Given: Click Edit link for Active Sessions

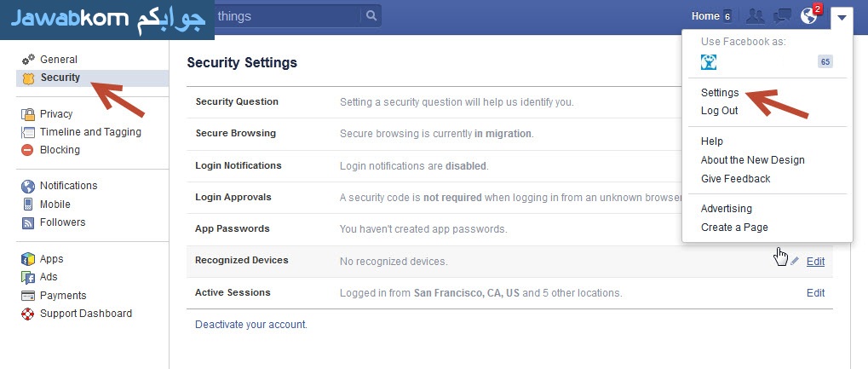Looking at the screenshot, I should [815, 293].
